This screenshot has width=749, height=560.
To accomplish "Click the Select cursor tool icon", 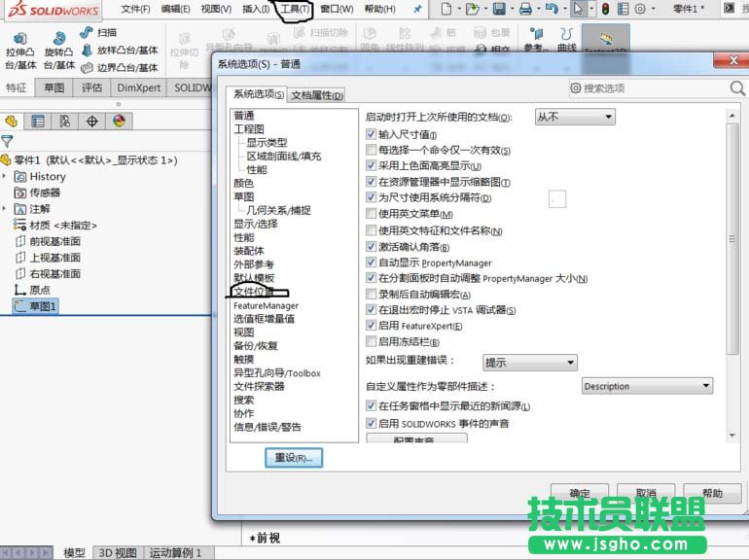I will [578, 9].
